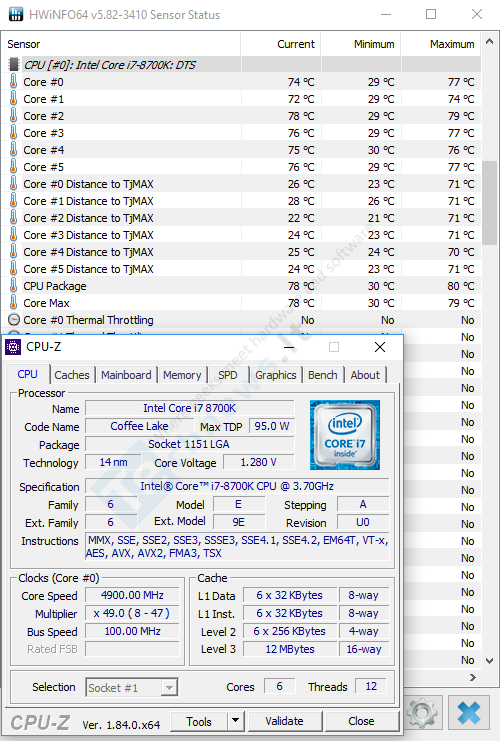Click the Maximum column header
500x741 pixels.
coord(441,44)
